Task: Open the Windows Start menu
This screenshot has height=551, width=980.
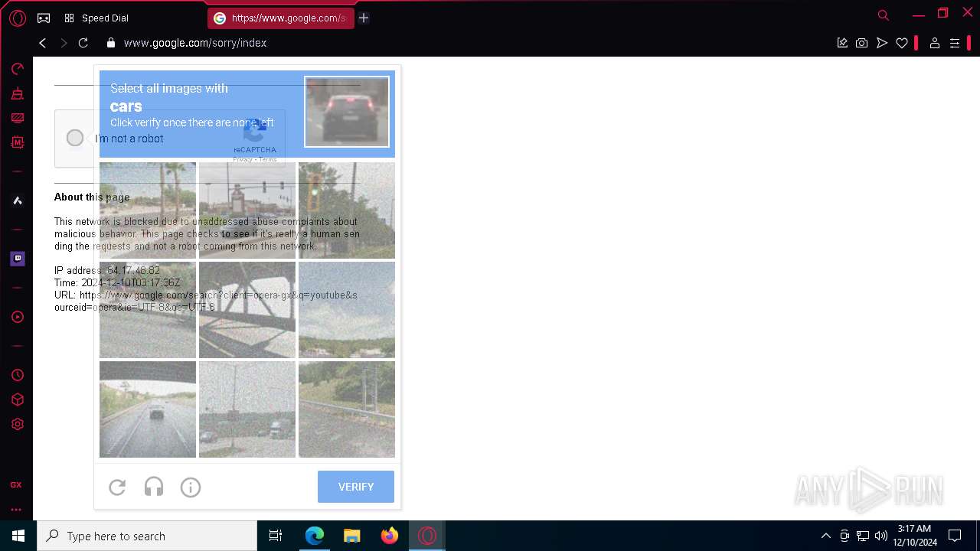Action: 18,536
